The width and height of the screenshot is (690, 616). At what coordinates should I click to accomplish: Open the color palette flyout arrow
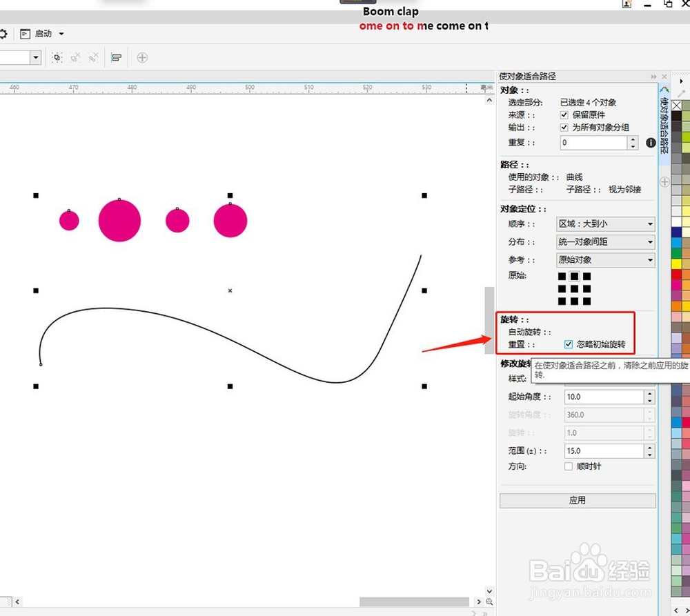pyautogui.click(x=681, y=81)
